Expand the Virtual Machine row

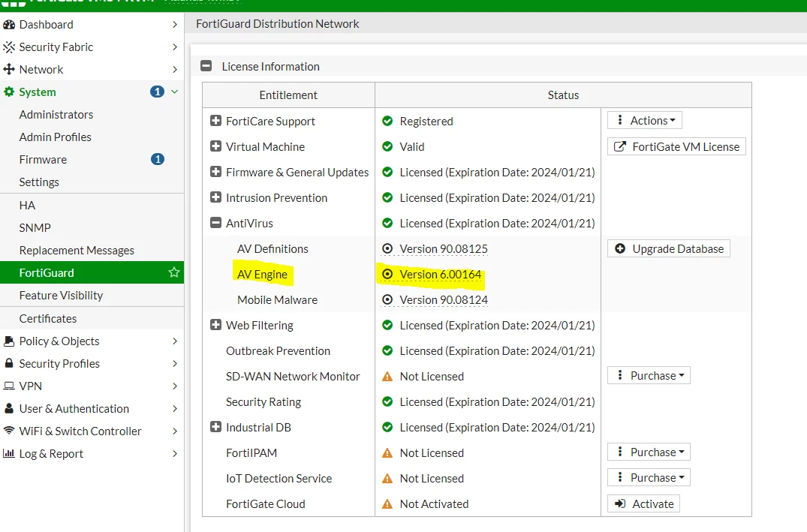tap(215, 146)
